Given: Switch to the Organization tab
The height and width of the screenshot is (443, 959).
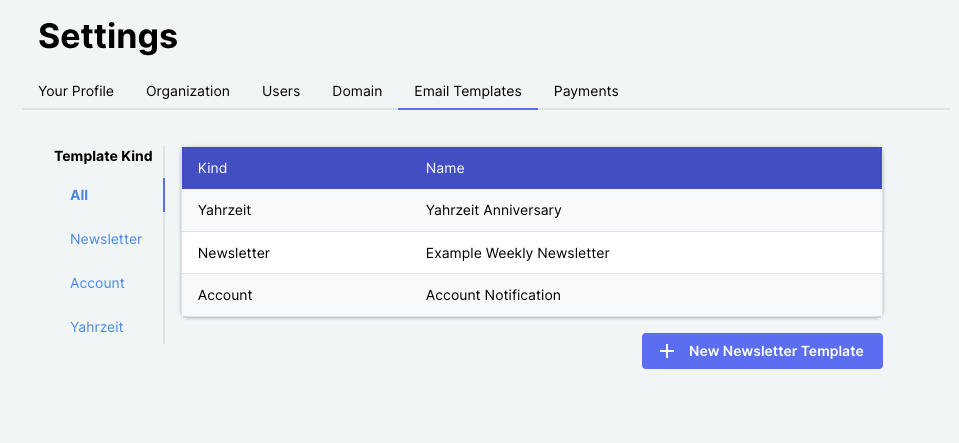Looking at the screenshot, I should pyautogui.click(x=188, y=91).
